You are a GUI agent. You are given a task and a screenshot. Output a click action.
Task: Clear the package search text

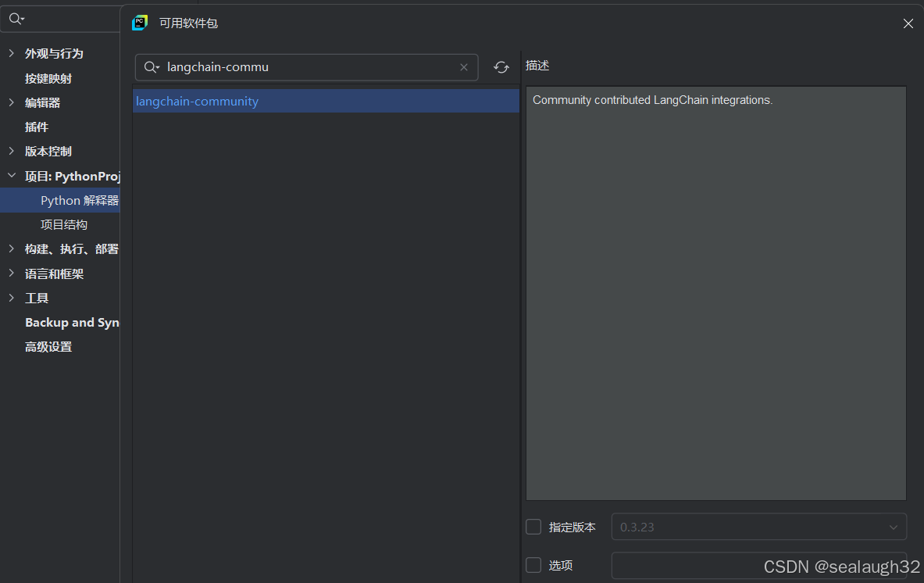pos(464,67)
